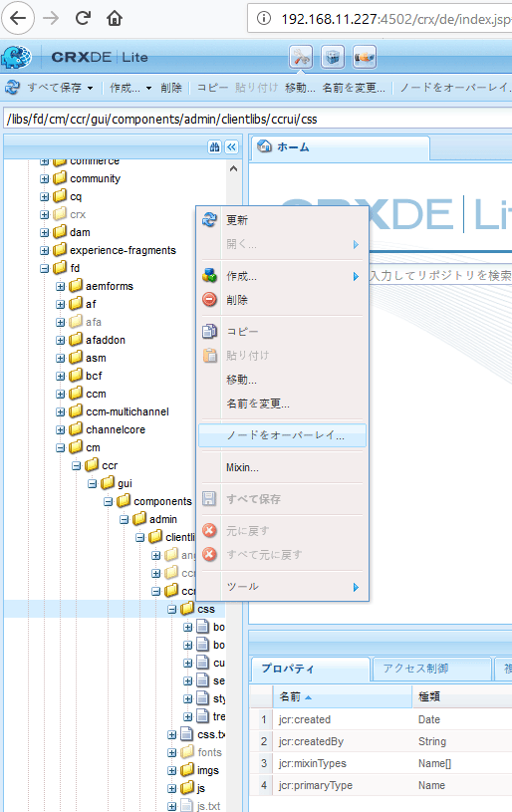Click 削除 in the top toolbar
Image resolution: width=512 pixels, height=812 pixels.
pos(171,88)
